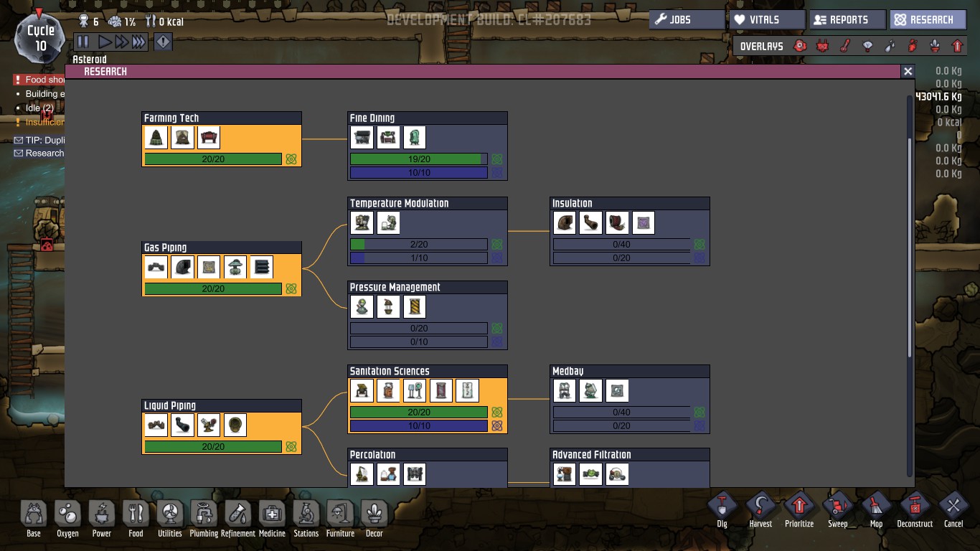The width and height of the screenshot is (980, 551).
Task: Select the Deconstruct tool
Action: coord(915,511)
